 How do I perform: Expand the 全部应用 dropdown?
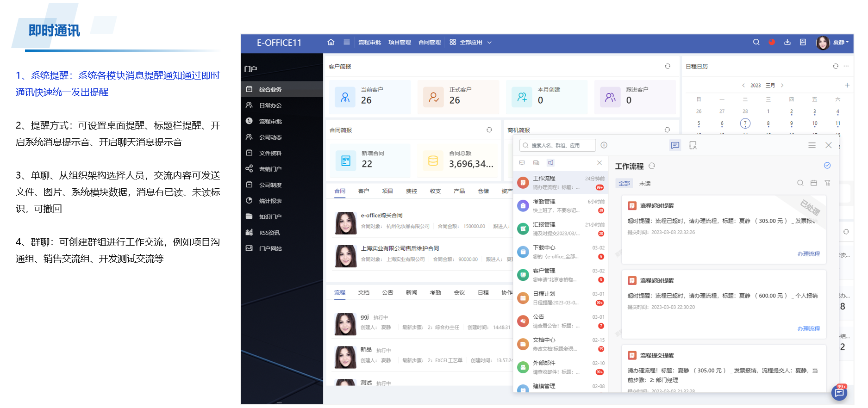470,42
